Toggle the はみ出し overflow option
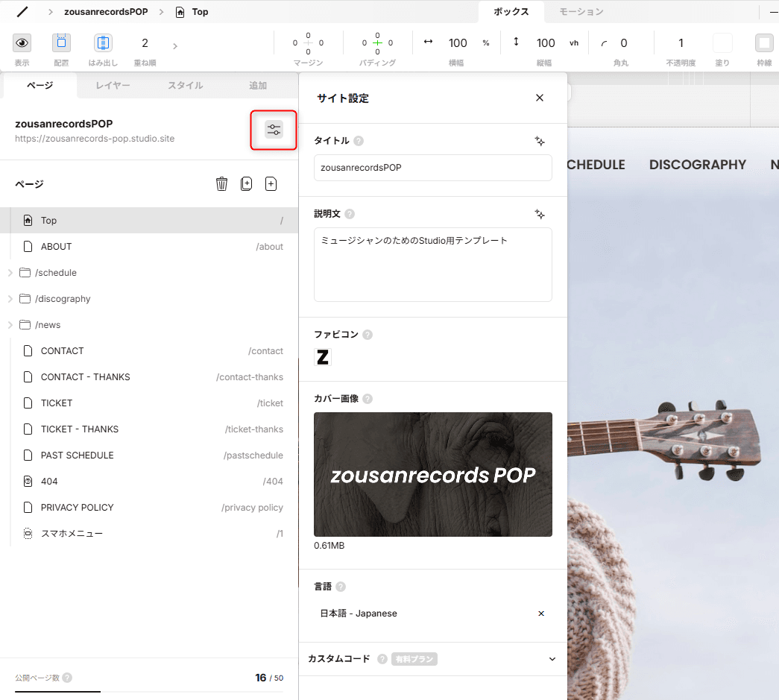 tap(103, 42)
